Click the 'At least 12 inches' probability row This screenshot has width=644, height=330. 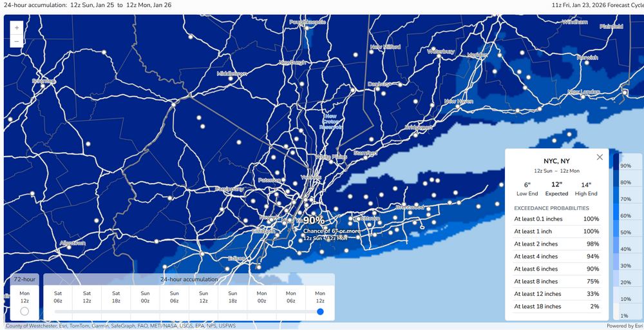pos(556,294)
